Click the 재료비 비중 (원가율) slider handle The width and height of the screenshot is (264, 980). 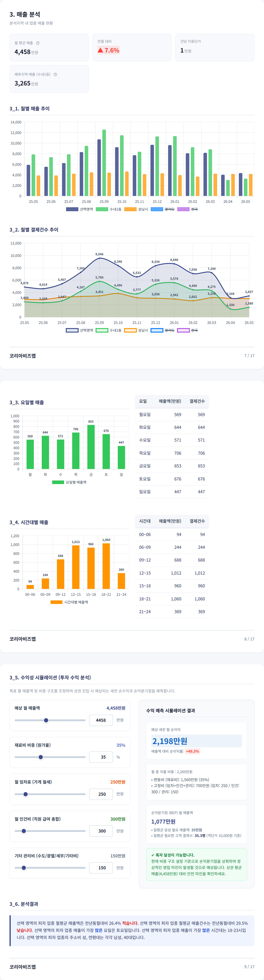[x=41, y=757]
